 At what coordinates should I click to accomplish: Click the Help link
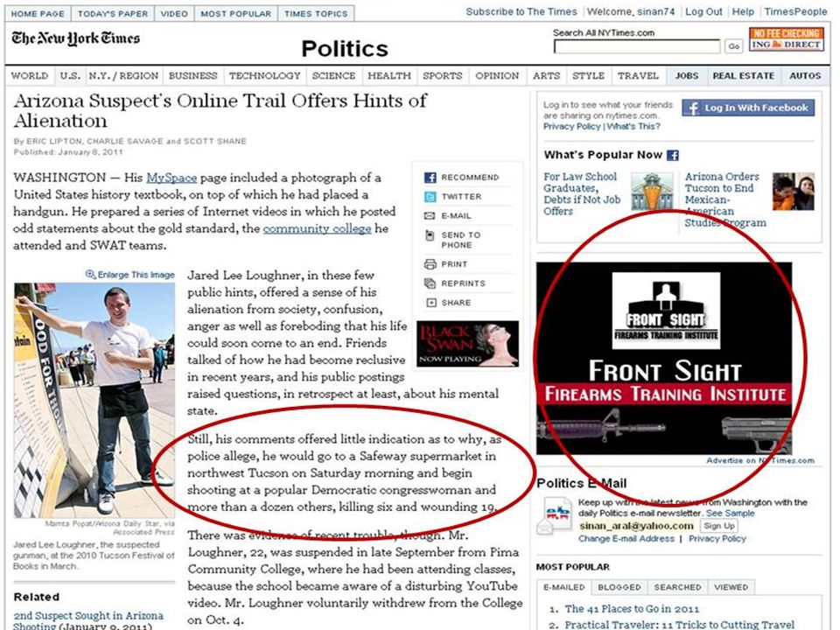coord(743,11)
